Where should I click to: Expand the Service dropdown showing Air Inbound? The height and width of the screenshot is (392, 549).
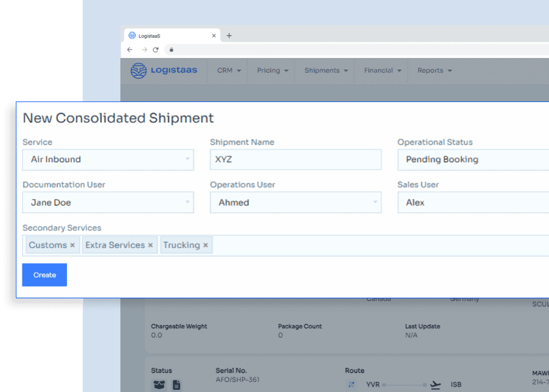point(108,159)
